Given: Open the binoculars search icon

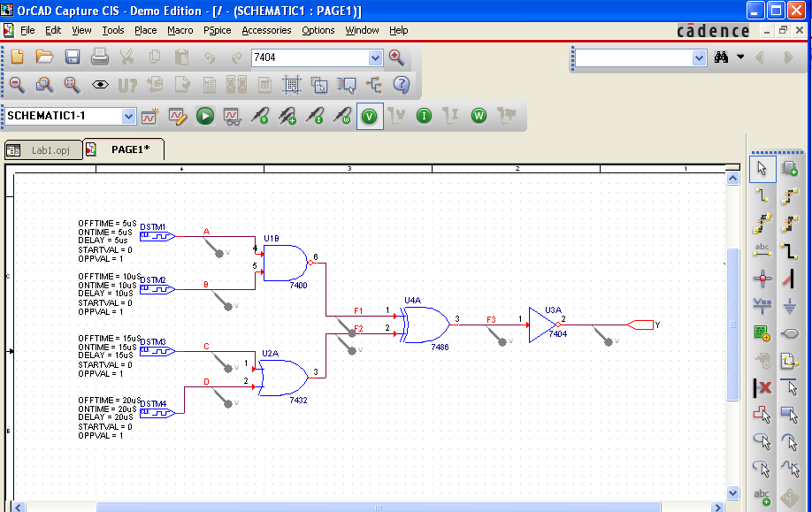Looking at the screenshot, I should tap(722, 57).
